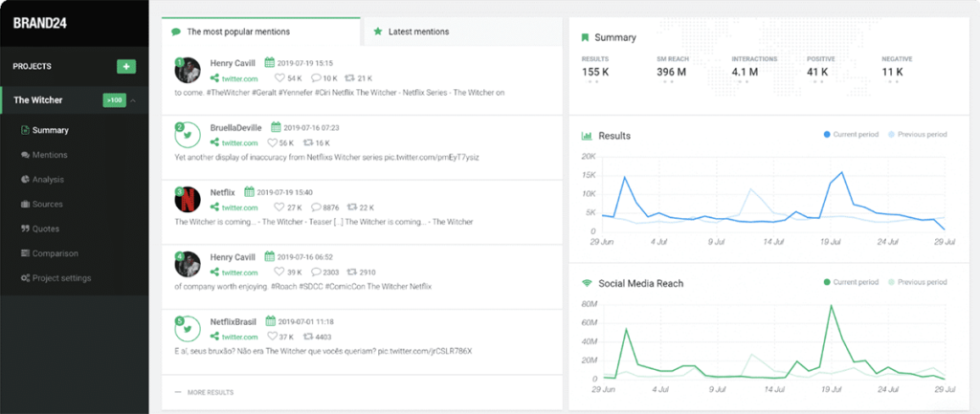This screenshot has width=980, height=414.
Task: Toggle Current period in Social Media Reach
Action: click(852, 283)
